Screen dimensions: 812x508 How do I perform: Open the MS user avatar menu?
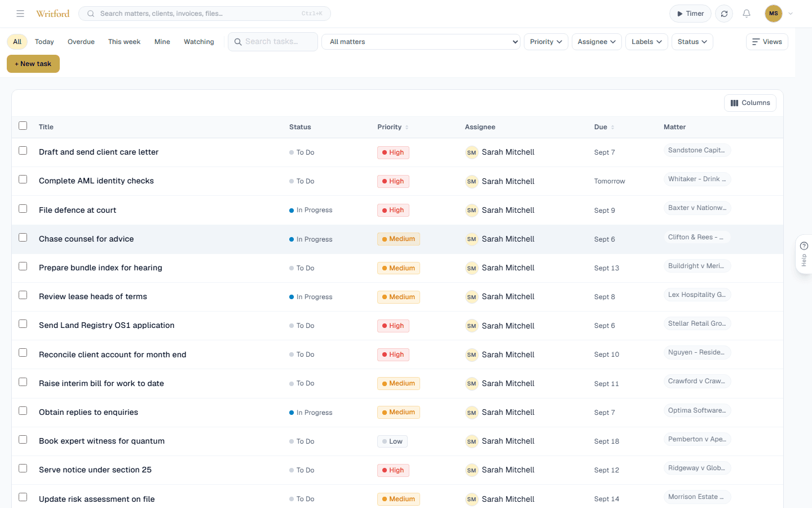pos(774,14)
